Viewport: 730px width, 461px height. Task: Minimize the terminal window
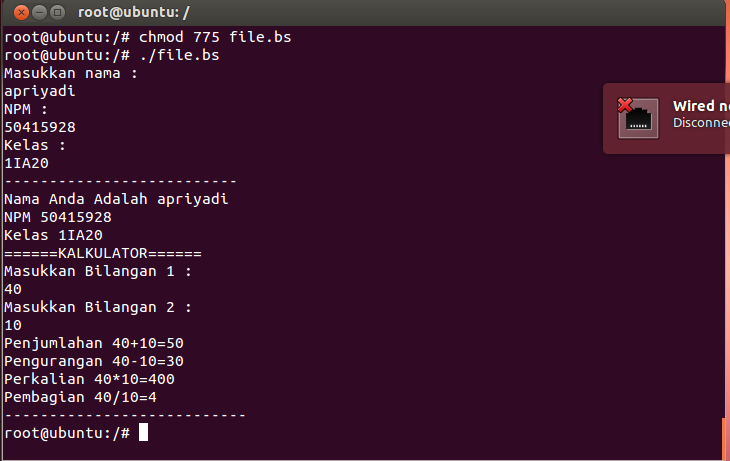(x=40, y=13)
